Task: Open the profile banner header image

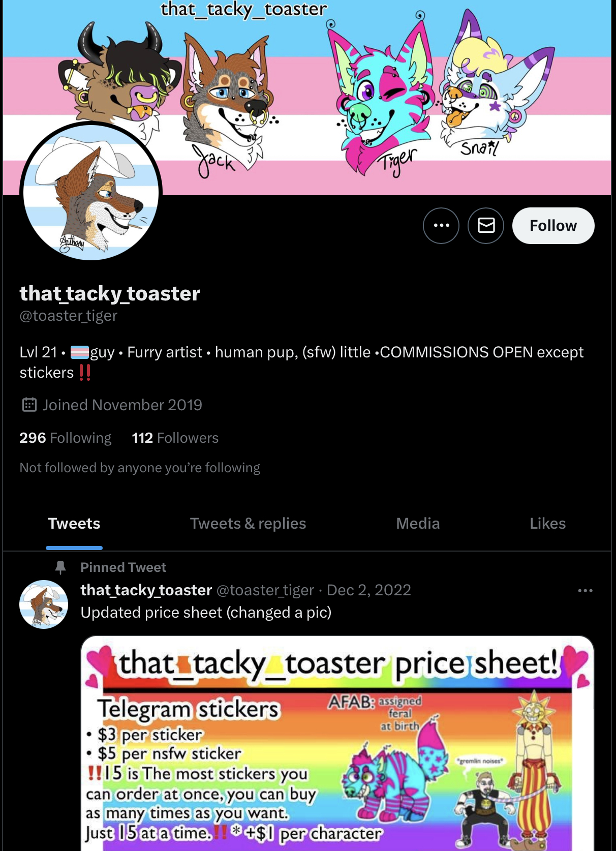Action: (307, 98)
